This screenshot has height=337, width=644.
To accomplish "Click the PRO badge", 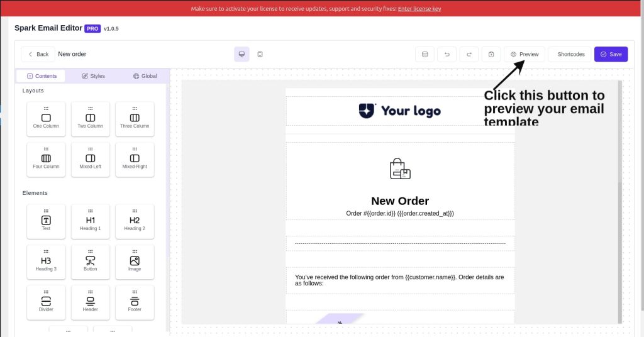I will click(x=92, y=29).
